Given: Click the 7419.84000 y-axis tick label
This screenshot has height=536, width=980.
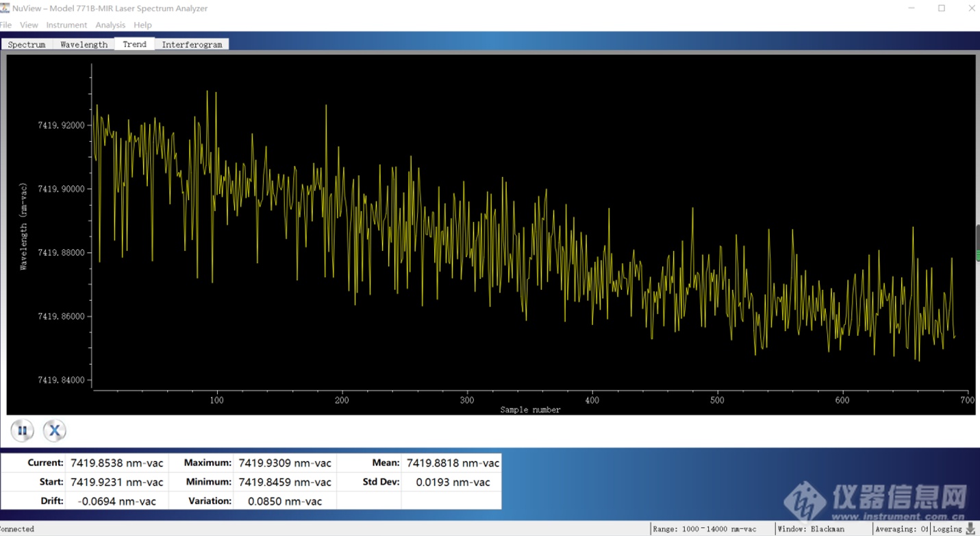Looking at the screenshot, I should [x=62, y=380].
